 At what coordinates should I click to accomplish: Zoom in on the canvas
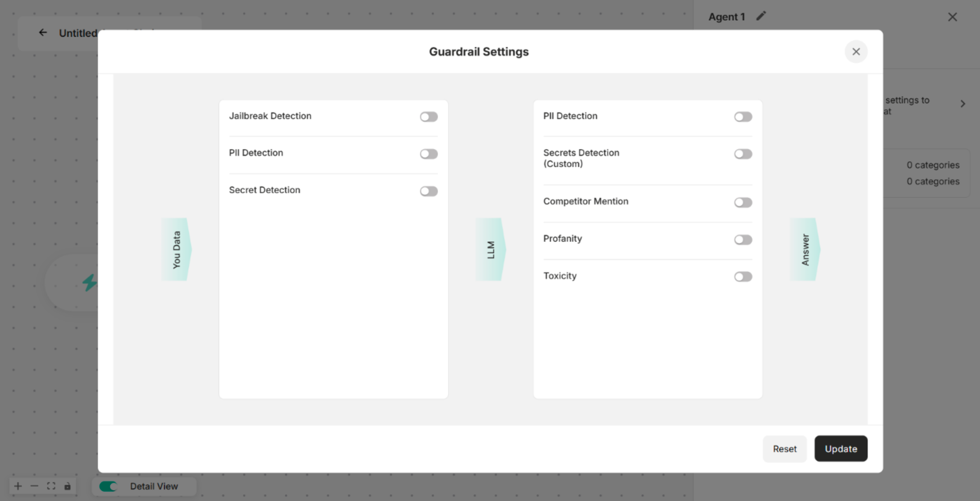(x=17, y=486)
